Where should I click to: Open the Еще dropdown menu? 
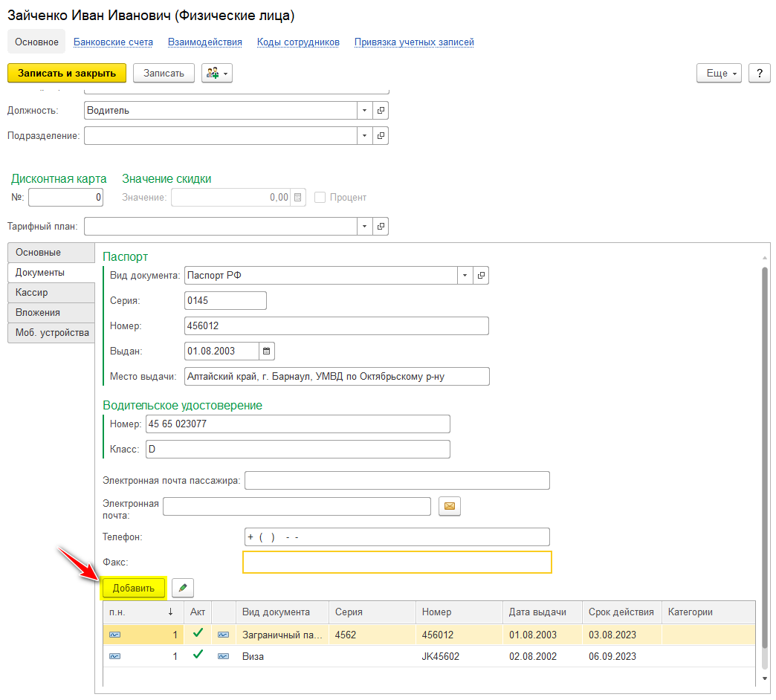coord(719,73)
